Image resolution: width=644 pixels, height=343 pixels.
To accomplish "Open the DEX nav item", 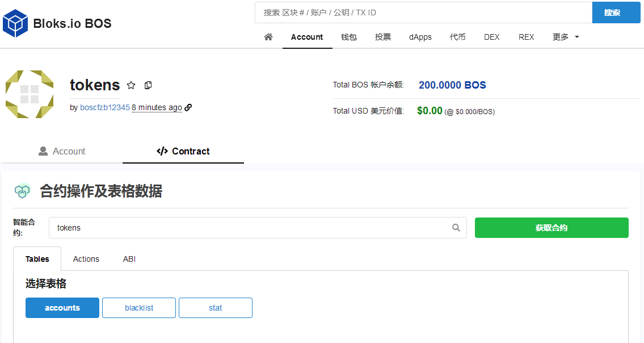I will pyautogui.click(x=491, y=37).
